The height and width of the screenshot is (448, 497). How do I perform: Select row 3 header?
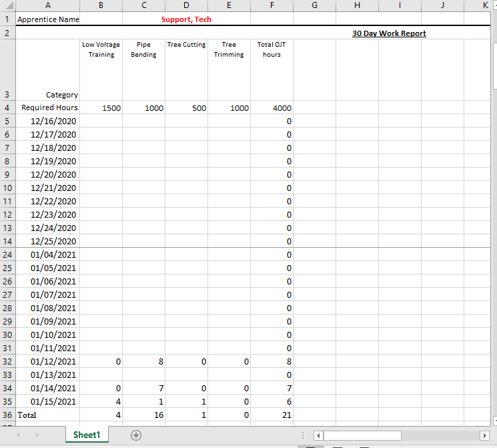[7, 70]
